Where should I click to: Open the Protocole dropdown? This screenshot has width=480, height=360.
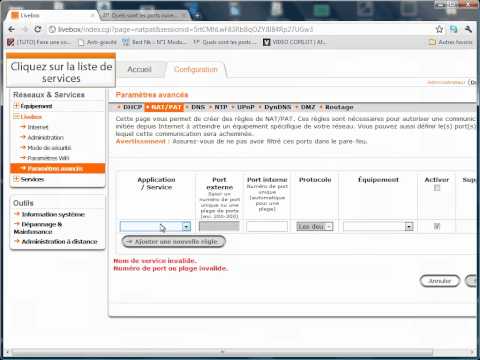click(315, 227)
